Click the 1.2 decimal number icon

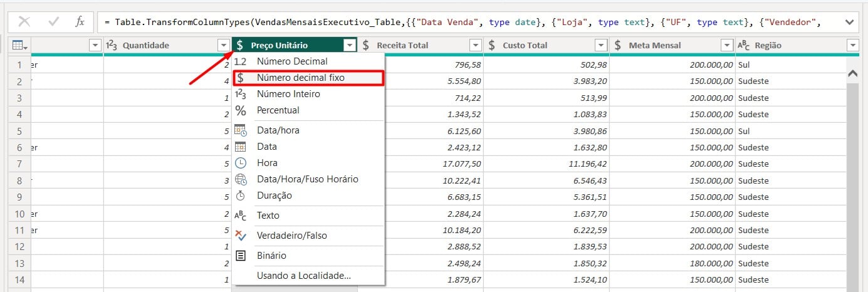241,61
